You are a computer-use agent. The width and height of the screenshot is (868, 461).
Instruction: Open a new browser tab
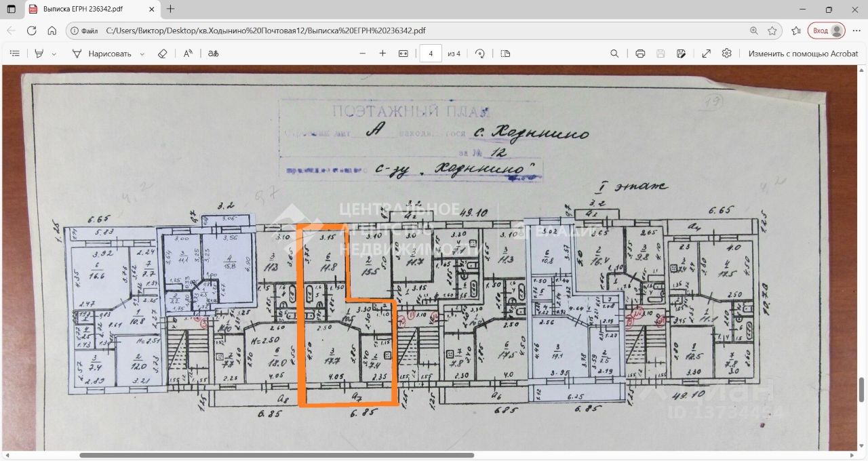pos(171,9)
